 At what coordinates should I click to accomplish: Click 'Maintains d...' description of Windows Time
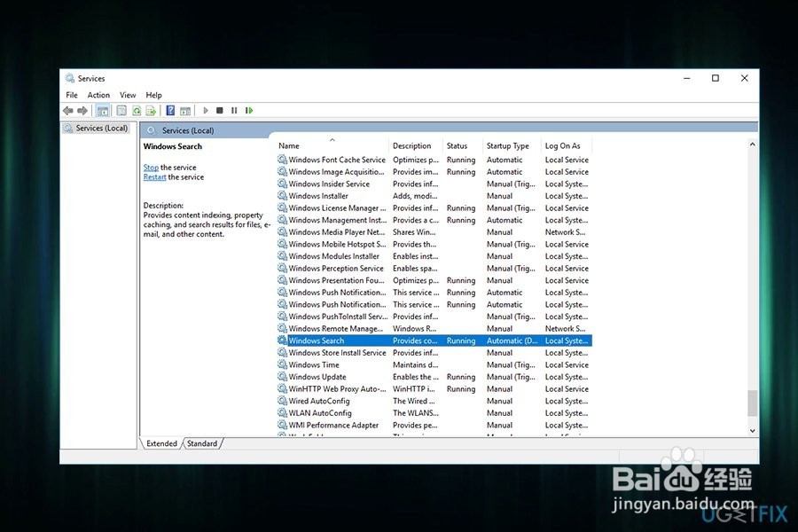point(415,364)
